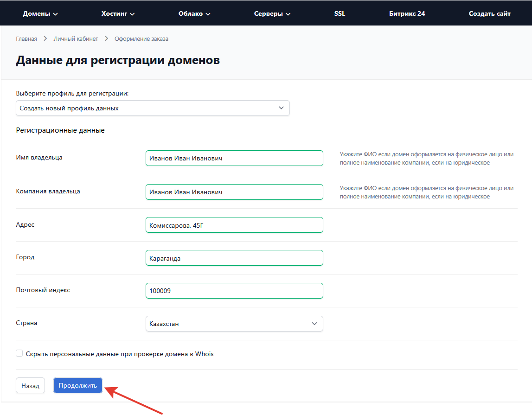
Task: Open Личный кабинет breadcrumb link
Action: (76, 39)
